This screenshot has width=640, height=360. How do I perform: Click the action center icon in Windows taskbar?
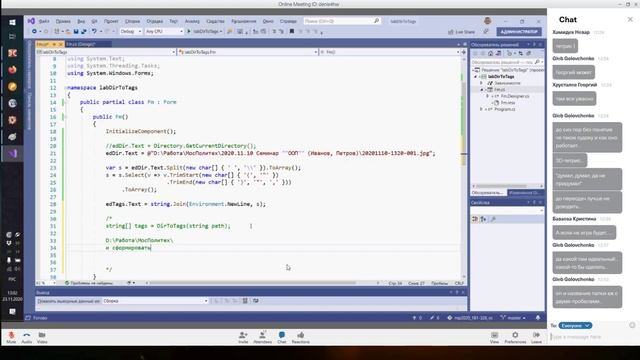[12, 312]
